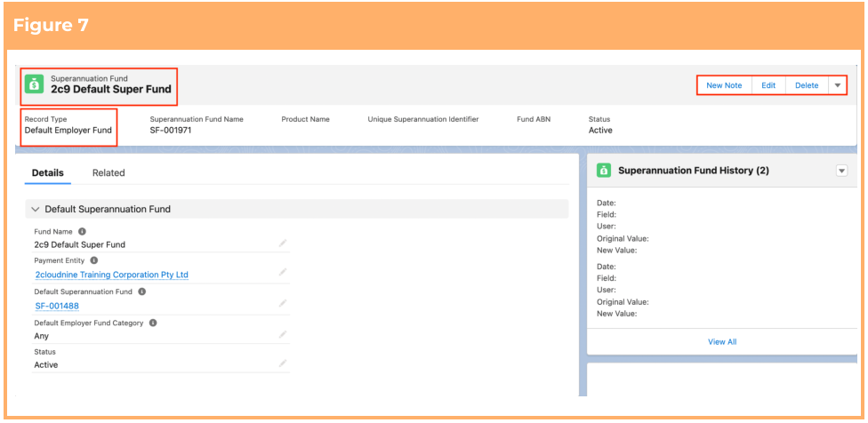Switch to the Details tab

48,172
